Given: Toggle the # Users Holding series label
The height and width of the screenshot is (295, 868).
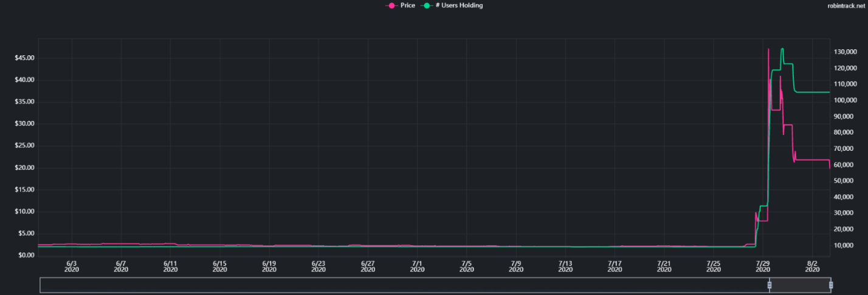Looking at the screenshot, I should (459, 5).
